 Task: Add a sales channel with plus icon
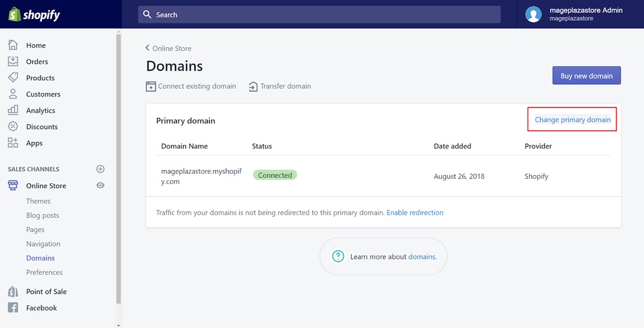pos(100,169)
